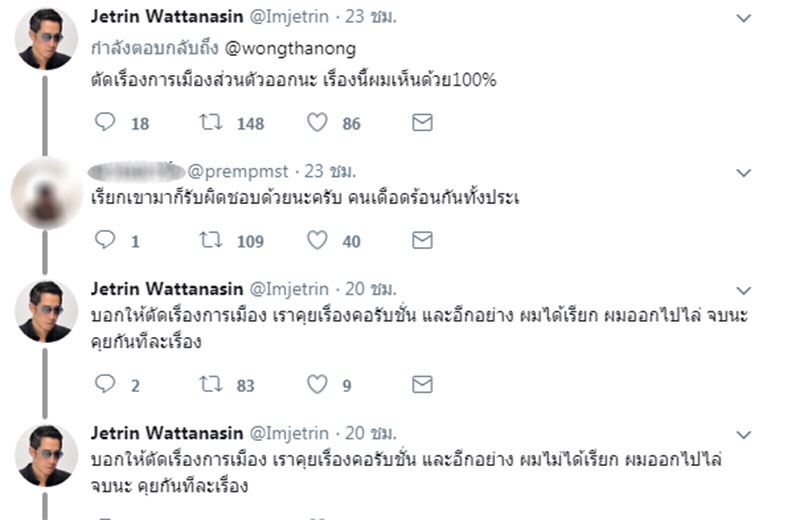This screenshot has height=520, width=800.
Task: Open the blurred avatar of @prempmst
Action: pos(45,193)
